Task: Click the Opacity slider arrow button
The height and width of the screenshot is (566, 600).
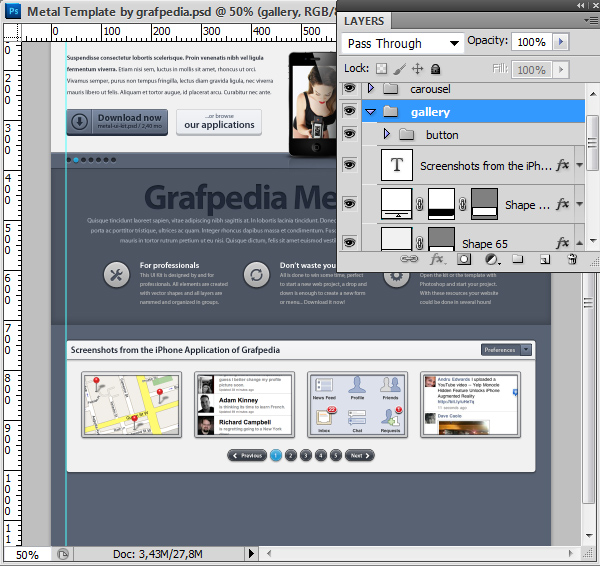Action: click(561, 42)
